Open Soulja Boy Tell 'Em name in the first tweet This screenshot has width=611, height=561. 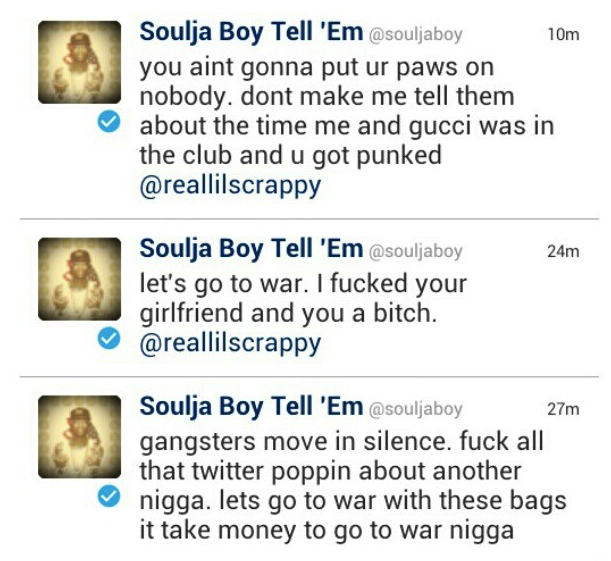pyautogui.click(x=251, y=32)
